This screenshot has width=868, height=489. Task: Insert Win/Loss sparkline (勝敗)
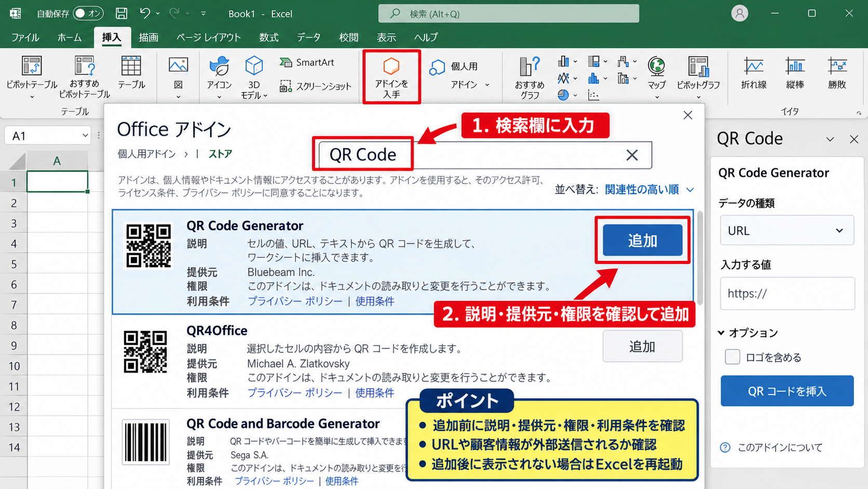[x=837, y=73]
